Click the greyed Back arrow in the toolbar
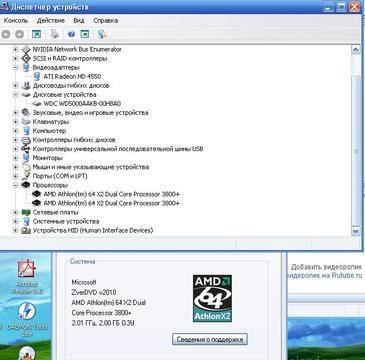 [x=6, y=34]
